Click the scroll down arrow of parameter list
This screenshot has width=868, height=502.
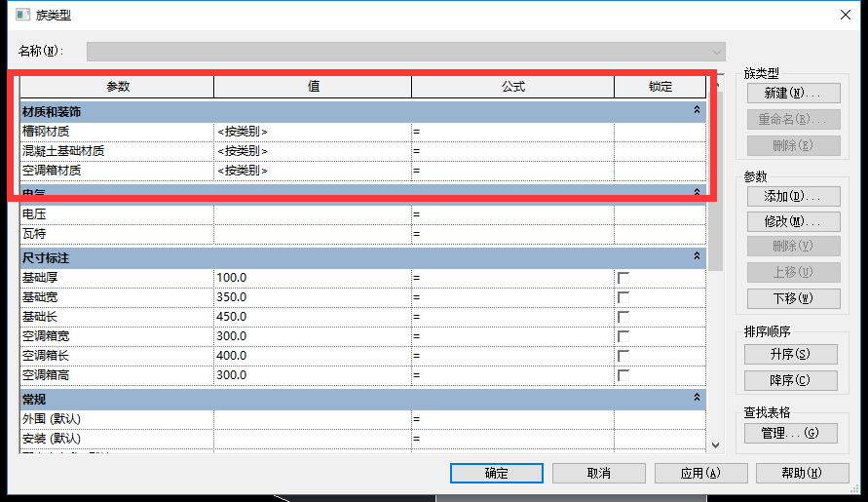716,444
